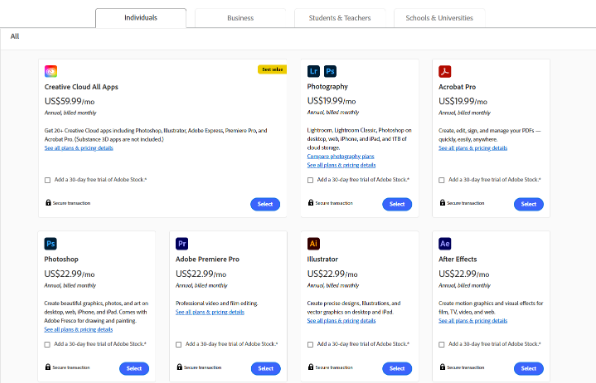Click the Premiere Pro Pr icon
This screenshot has height=383, width=596.
tap(182, 244)
